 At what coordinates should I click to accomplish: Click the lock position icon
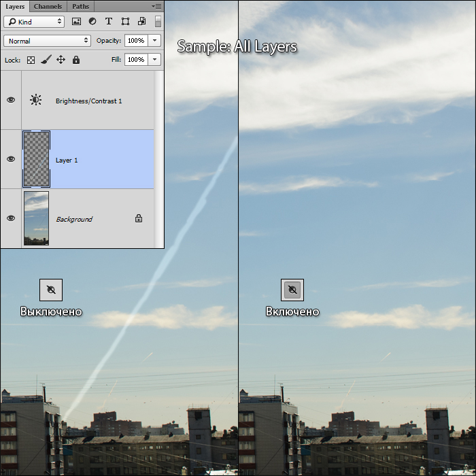61,60
